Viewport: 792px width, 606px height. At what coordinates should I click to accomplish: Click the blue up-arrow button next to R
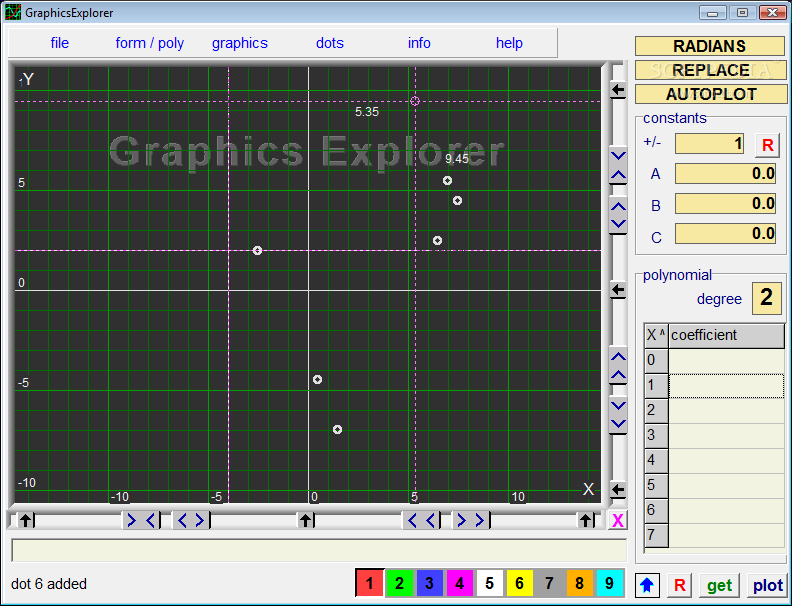click(x=647, y=585)
